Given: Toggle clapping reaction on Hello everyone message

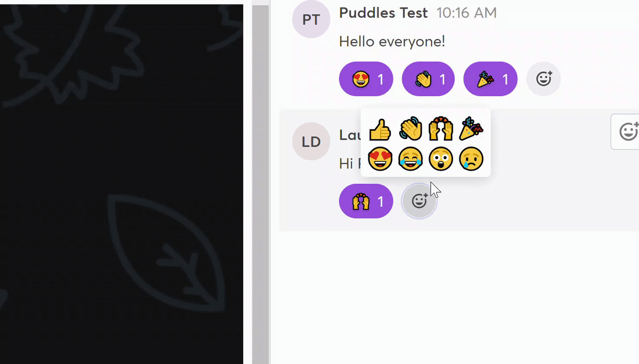Looking at the screenshot, I should [428, 79].
